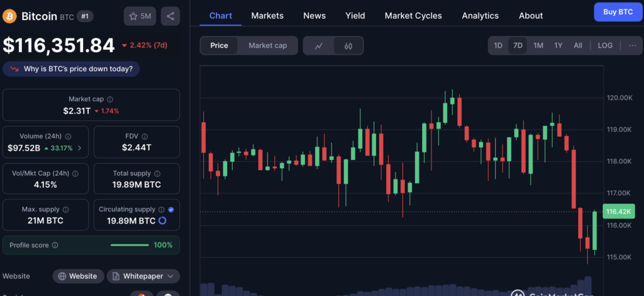This screenshot has height=296, width=644.
Task: Open the About tab
Action: (x=531, y=16)
